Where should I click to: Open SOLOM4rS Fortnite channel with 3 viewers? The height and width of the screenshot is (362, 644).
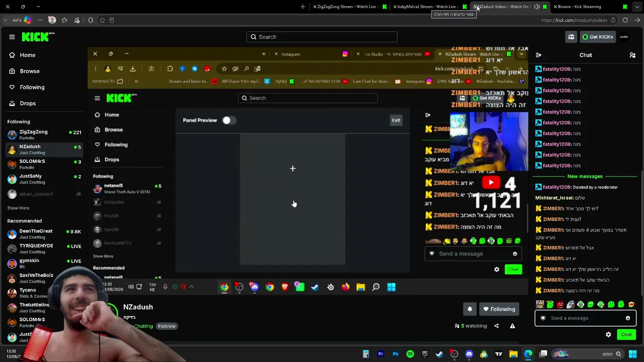[x=44, y=164]
